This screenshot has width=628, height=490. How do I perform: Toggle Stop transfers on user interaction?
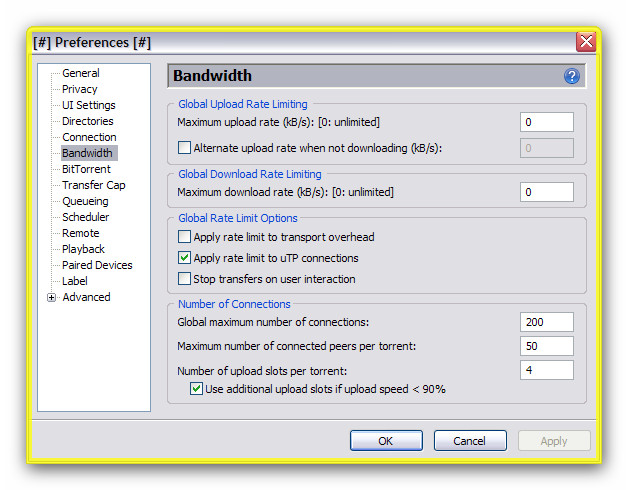click(184, 278)
